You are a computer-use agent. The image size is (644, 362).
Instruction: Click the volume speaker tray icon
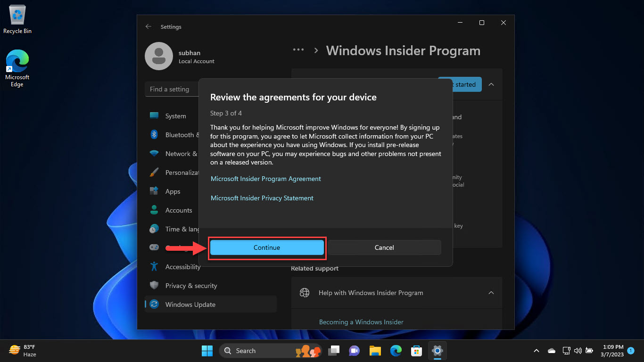(x=578, y=351)
